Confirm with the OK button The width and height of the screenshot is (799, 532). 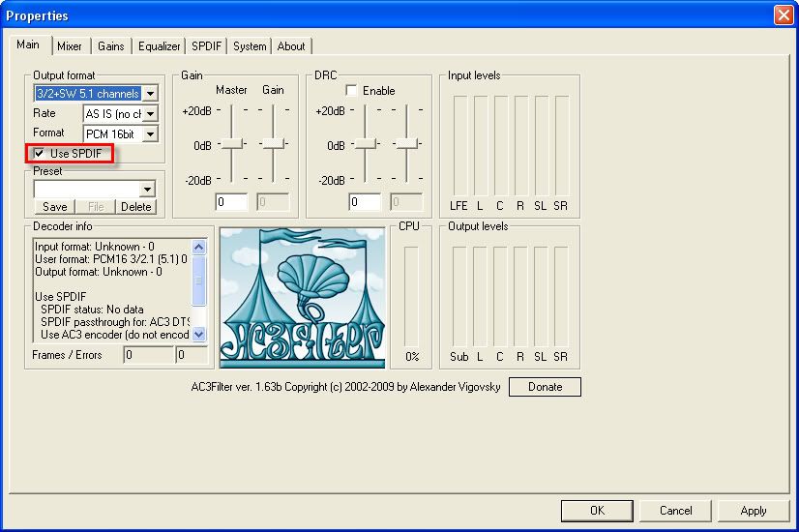pos(597,511)
